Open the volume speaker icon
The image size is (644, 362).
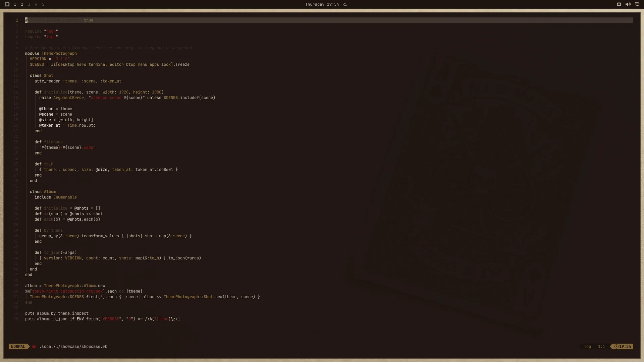coord(628,4)
